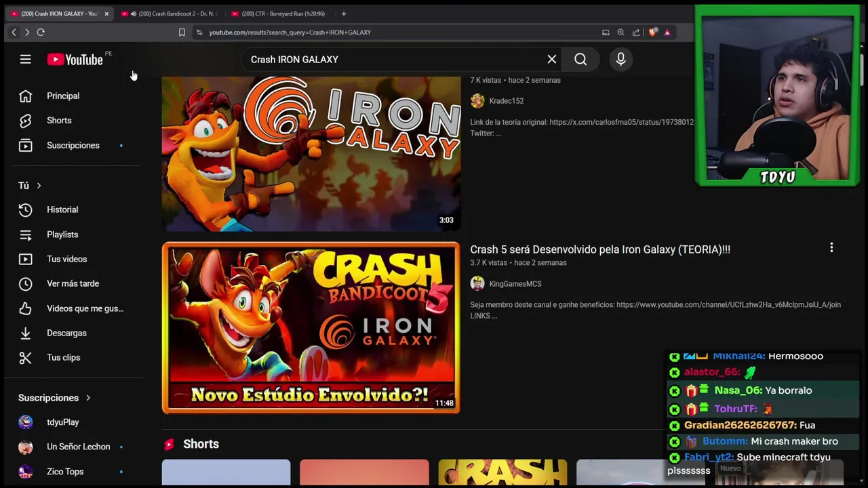Click the Tus clips scissors icon
The height and width of the screenshot is (488, 868).
coord(25,357)
